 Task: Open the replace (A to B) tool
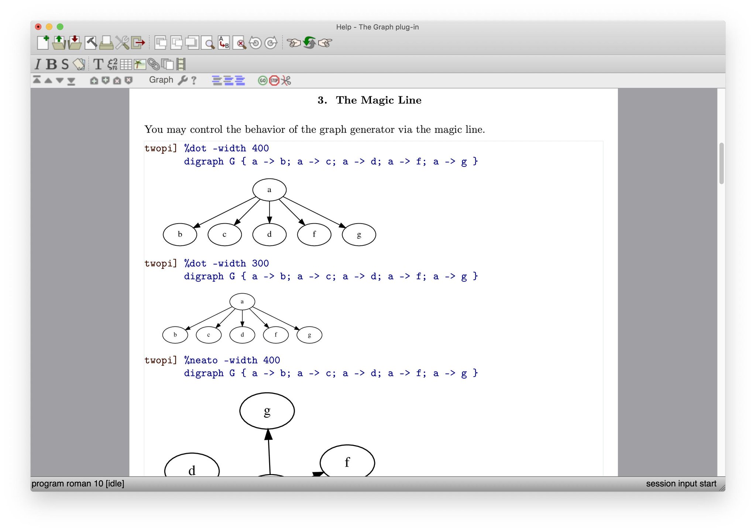(x=223, y=43)
